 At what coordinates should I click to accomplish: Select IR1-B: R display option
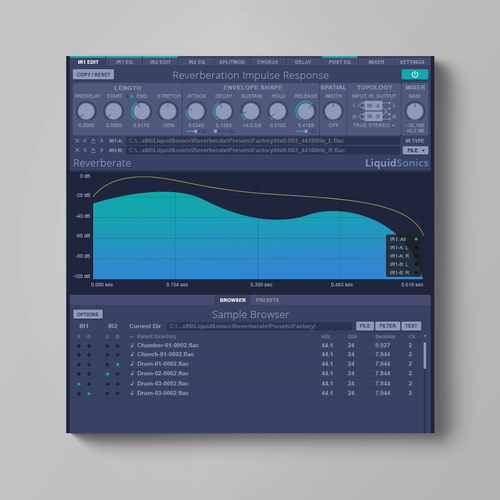tap(404, 273)
